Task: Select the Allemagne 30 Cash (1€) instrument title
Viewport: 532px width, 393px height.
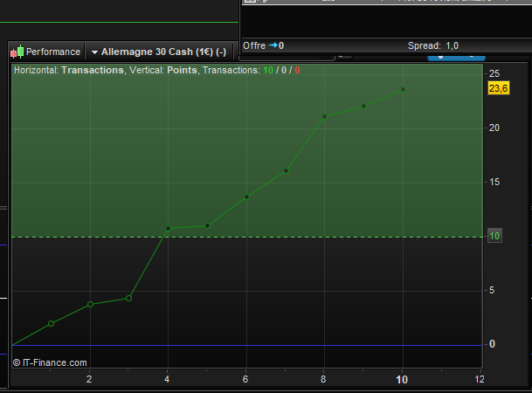Action: tap(163, 52)
